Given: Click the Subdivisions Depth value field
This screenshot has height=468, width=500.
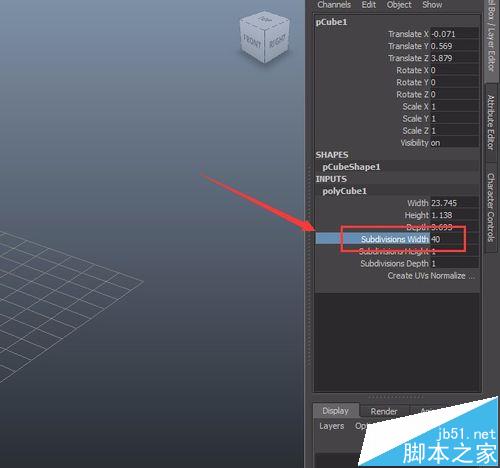Looking at the screenshot, I should click(454, 264).
